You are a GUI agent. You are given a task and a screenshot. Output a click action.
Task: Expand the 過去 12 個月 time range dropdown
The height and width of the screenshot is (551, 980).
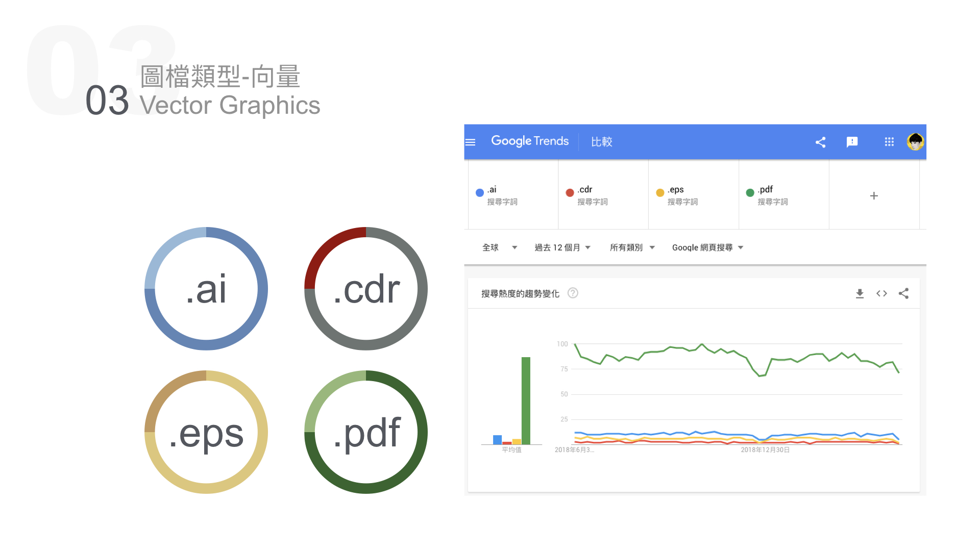point(561,247)
